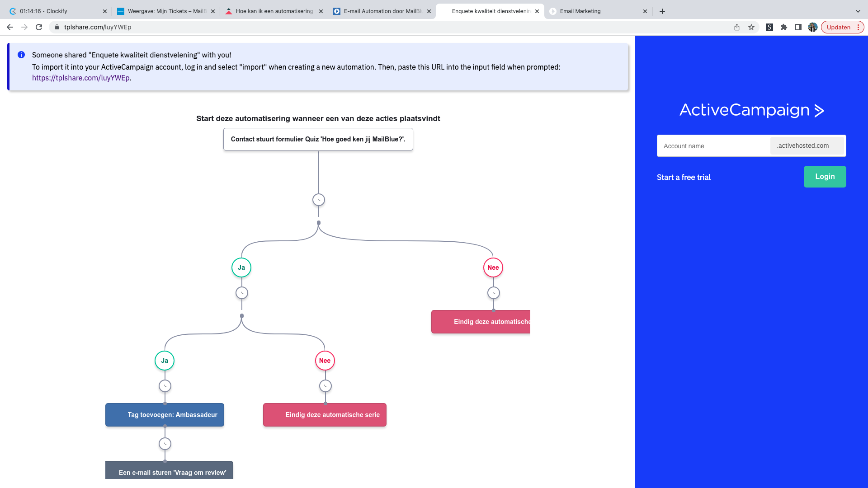This screenshot has width=868, height=488.
Task: Click the clock icon under upper Nee node
Action: point(494,293)
